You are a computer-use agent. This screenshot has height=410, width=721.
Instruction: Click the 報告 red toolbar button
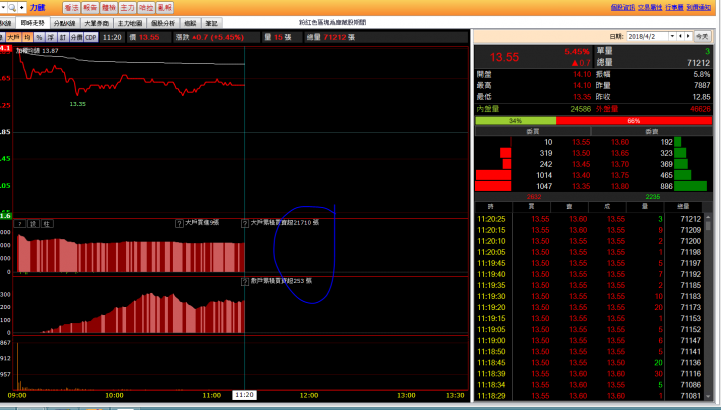[90, 7]
